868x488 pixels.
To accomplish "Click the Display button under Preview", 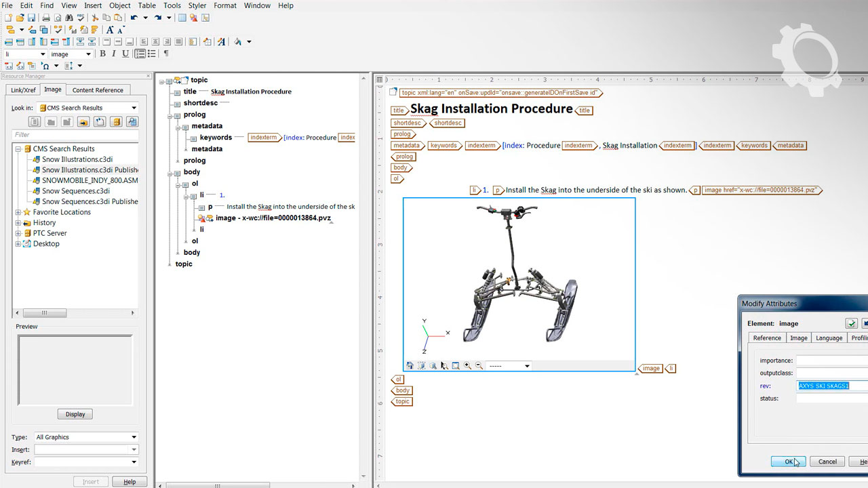I will pyautogui.click(x=75, y=414).
